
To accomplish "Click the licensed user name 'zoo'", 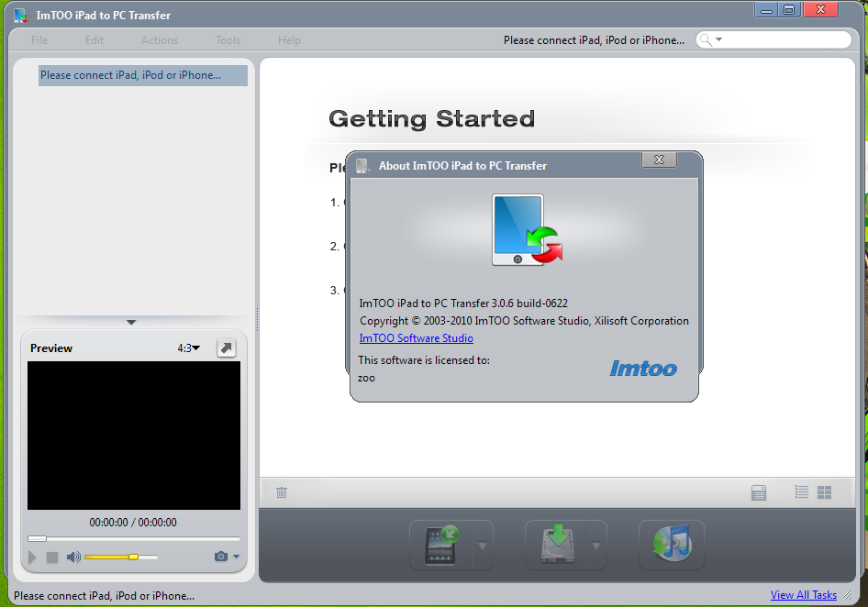I will click(366, 378).
